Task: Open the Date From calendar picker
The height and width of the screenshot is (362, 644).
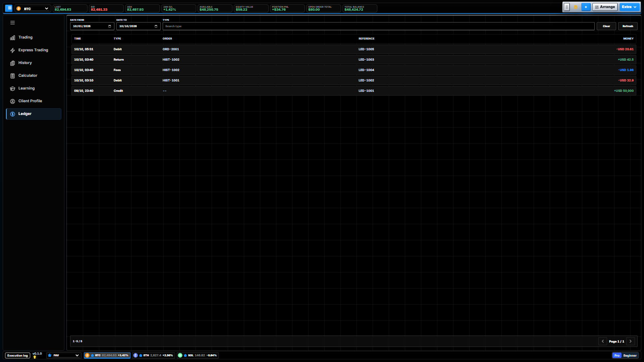Action: (x=110, y=26)
